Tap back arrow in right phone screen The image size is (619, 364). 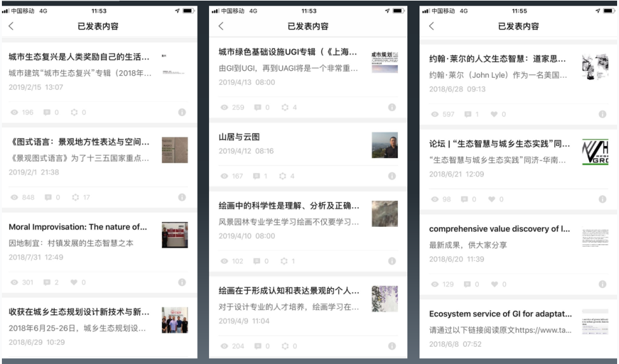pyautogui.click(x=432, y=26)
